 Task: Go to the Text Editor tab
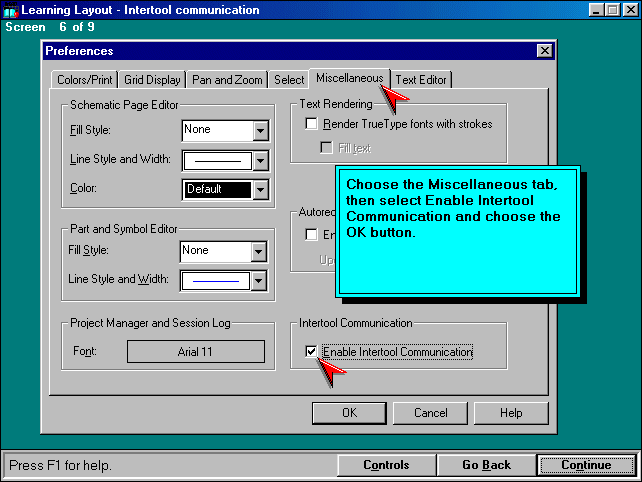(421, 80)
